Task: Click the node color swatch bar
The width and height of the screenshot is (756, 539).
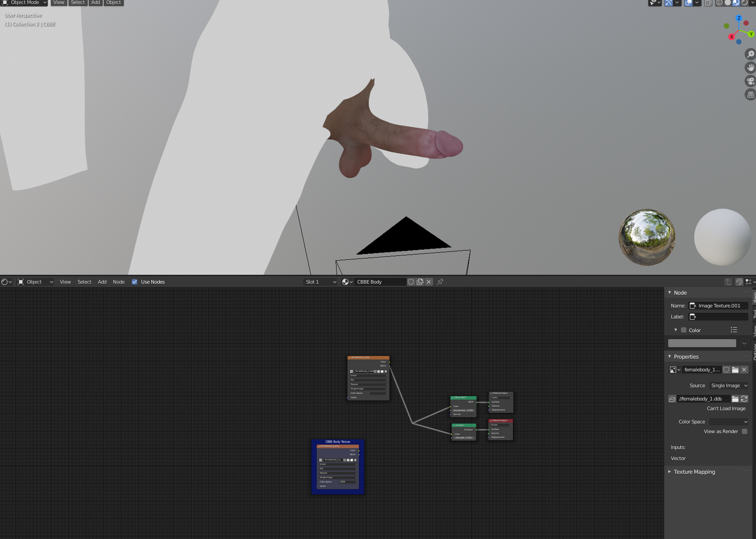Action: pyautogui.click(x=702, y=343)
